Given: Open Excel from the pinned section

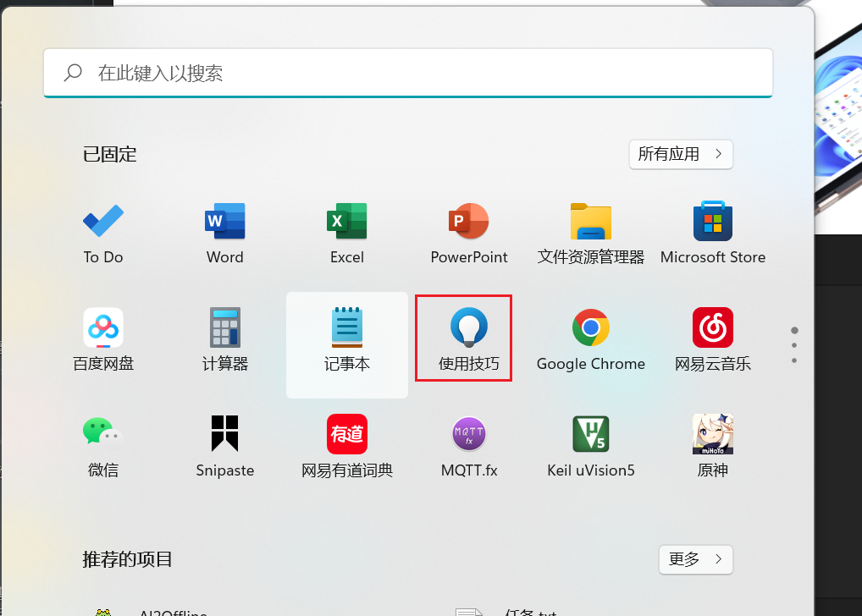Looking at the screenshot, I should point(347,234).
